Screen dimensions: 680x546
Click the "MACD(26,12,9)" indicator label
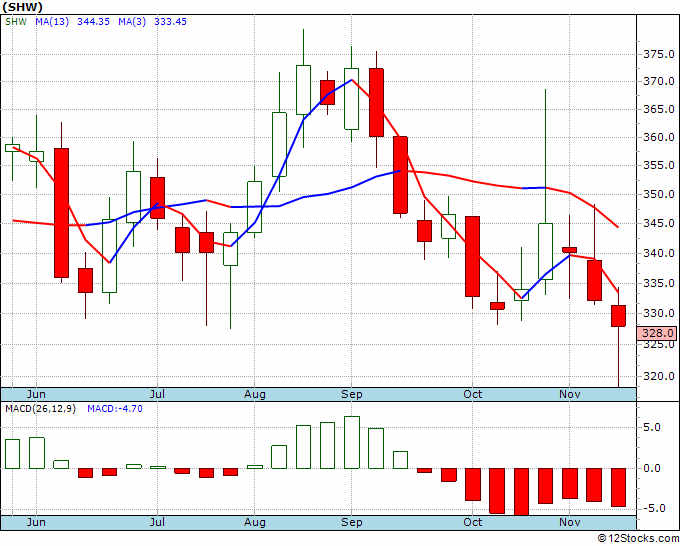click(x=40, y=409)
